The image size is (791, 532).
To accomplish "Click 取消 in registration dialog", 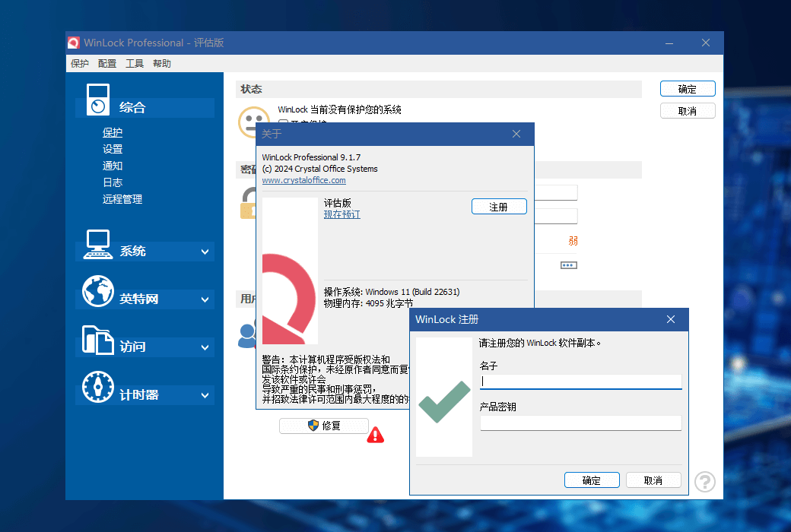I will point(653,480).
